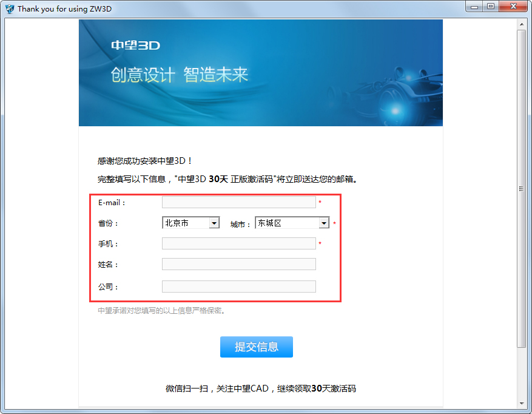Click the 姓名 name field
This screenshot has height=414, width=532.
pyautogui.click(x=239, y=264)
